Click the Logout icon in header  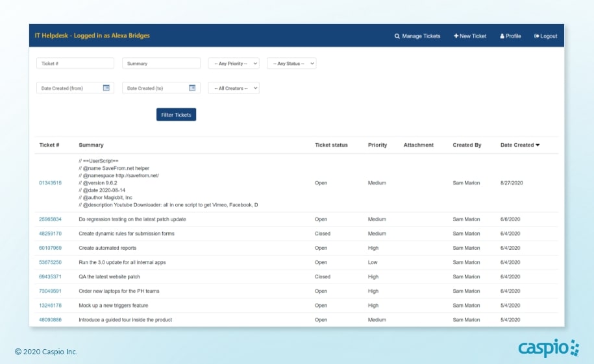(x=537, y=36)
